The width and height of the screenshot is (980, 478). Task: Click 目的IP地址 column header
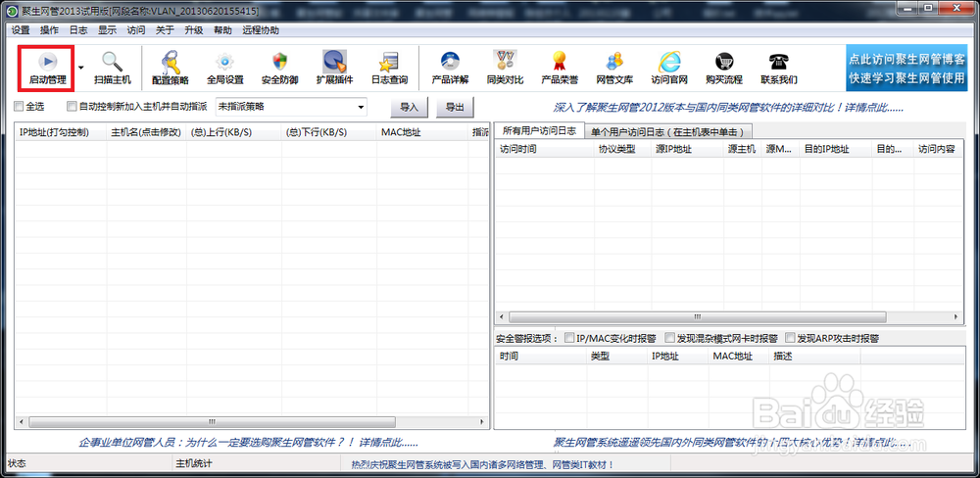836,149
